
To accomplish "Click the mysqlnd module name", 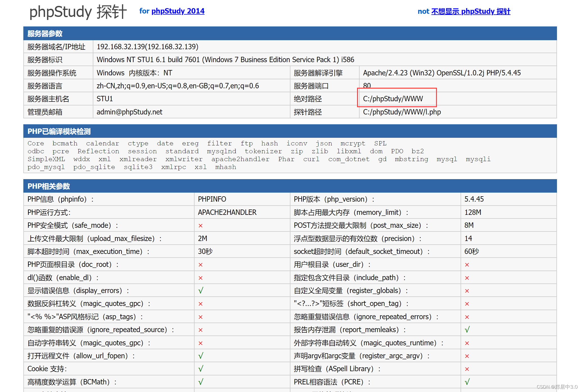I will [222, 151].
